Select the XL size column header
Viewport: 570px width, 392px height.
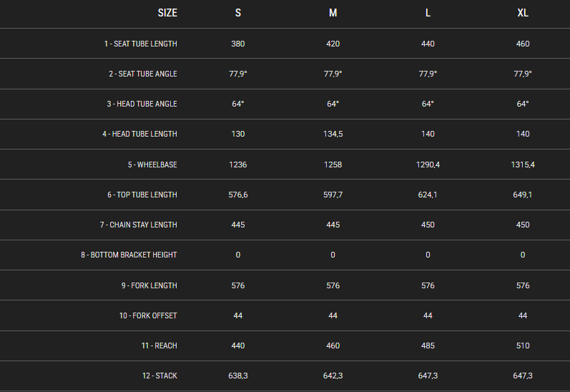point(523,13)
